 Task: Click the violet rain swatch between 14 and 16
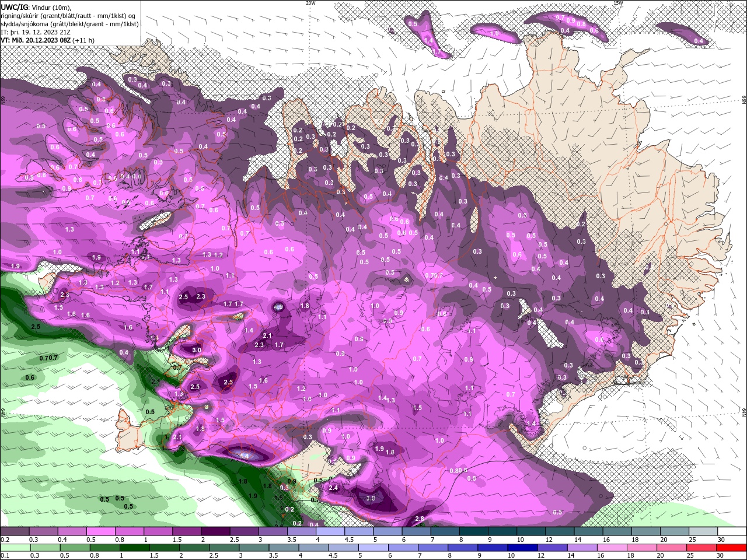[582, 548]
